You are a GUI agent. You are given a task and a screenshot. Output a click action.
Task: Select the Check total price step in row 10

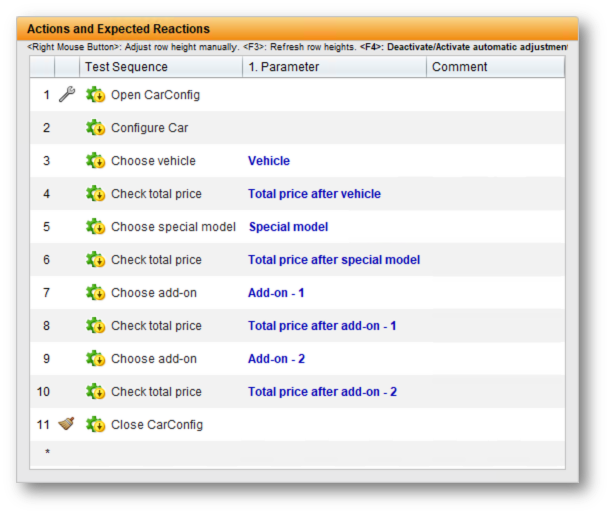[156, 391]
